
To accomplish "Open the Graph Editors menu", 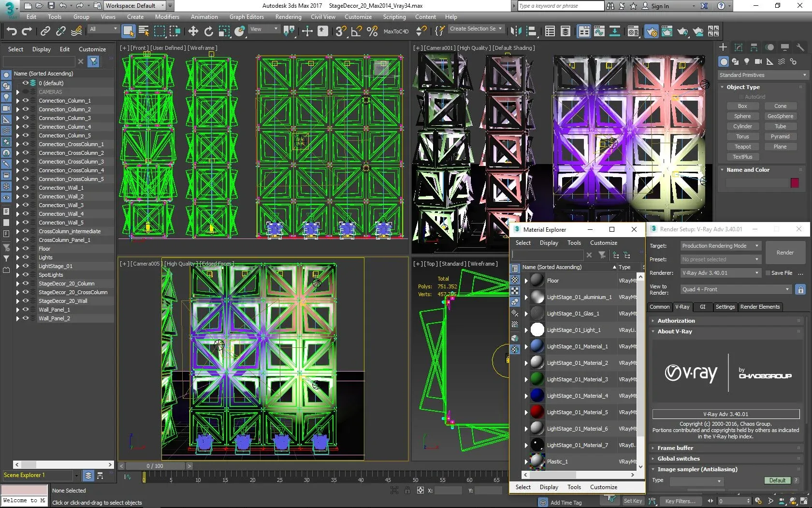I will 246,17.
